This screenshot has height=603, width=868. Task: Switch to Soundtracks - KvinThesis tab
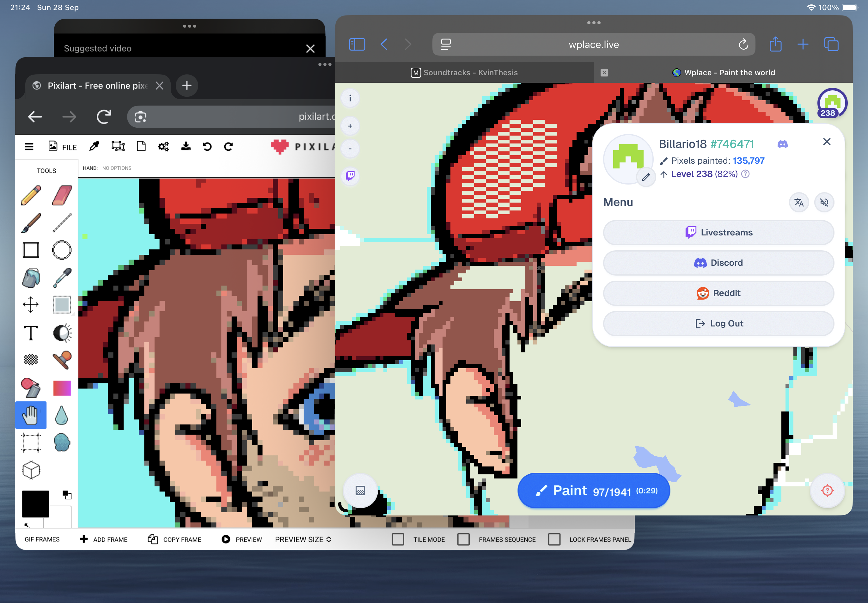pos(464,73)
